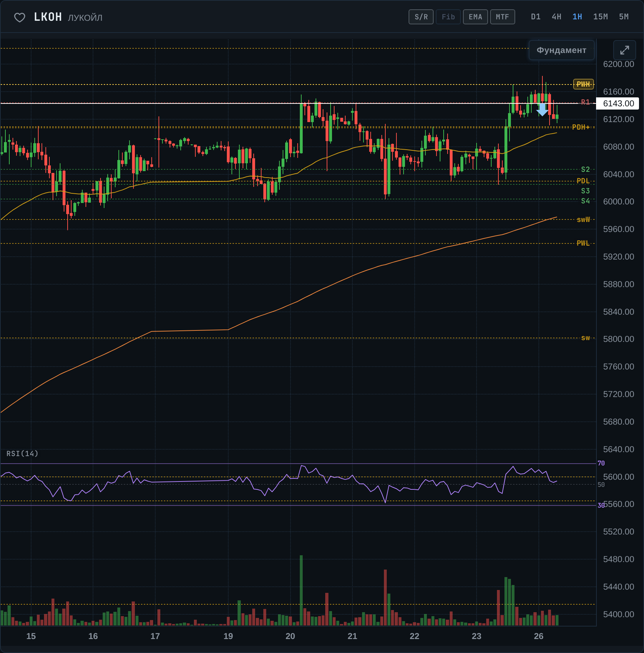Viewport: 644px width, 653px height.
Task: Expand chart to fullscreen
Action: [x=624, y=50]
